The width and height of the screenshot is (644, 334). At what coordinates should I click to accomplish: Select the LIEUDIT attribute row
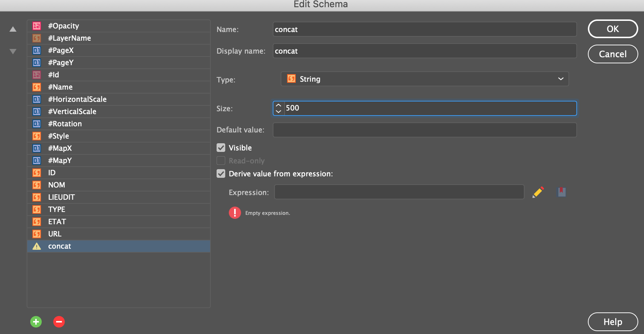click(62, 197)
